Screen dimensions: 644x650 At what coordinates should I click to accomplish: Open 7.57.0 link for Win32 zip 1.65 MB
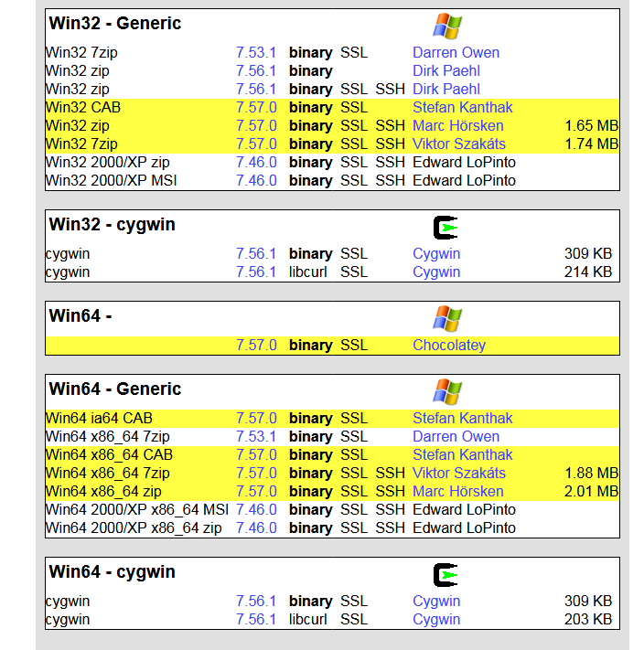[256, 125]
